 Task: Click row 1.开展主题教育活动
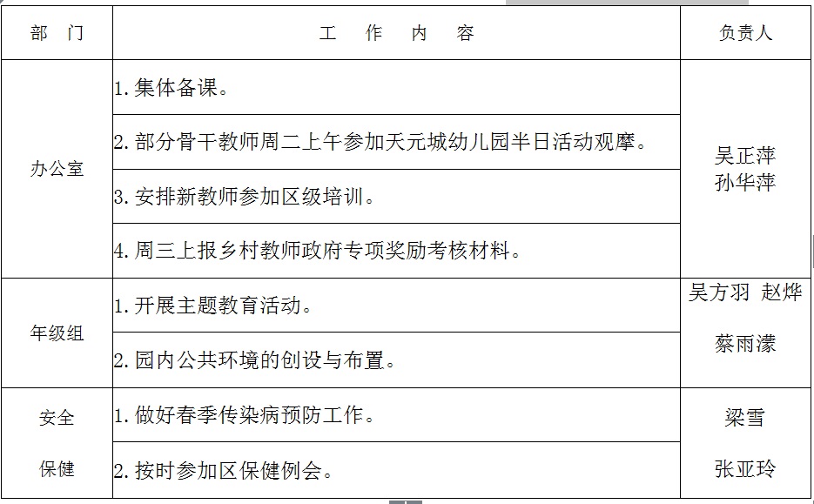(396, 306)
